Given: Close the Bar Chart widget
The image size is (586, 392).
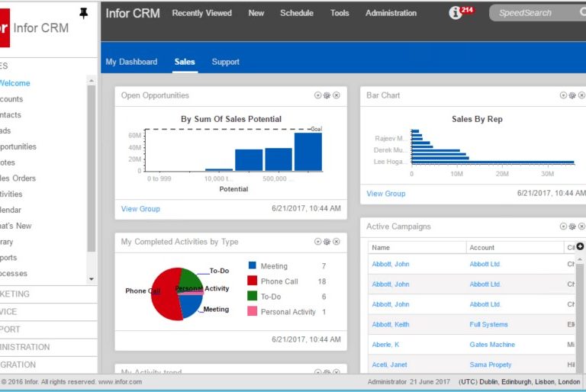Looking at the screenshot, I should 581,95.
